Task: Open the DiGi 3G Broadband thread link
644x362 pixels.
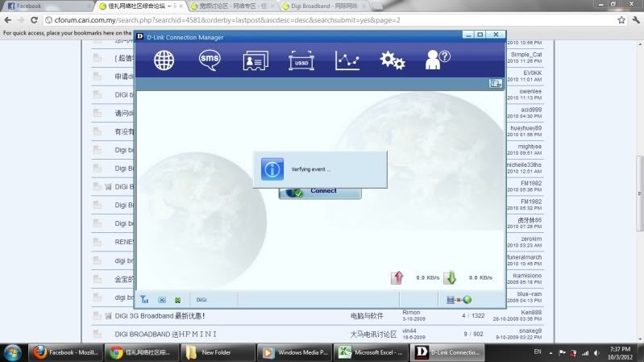Action: tap(160, 316)
